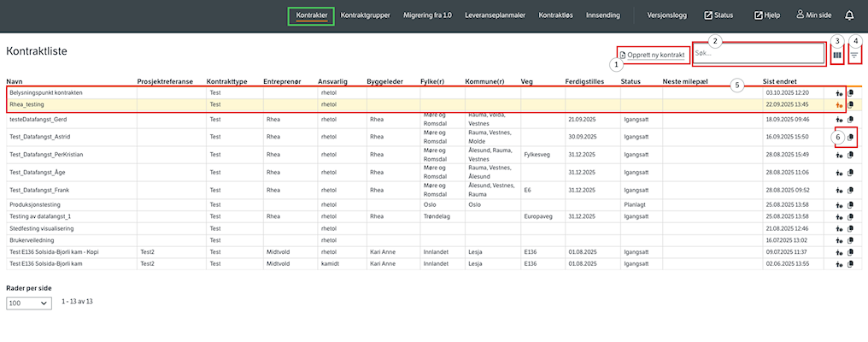This screenshot has width=868, height=342.
Task: Go to Migrering fra 1.0
Action: (427, 15)
